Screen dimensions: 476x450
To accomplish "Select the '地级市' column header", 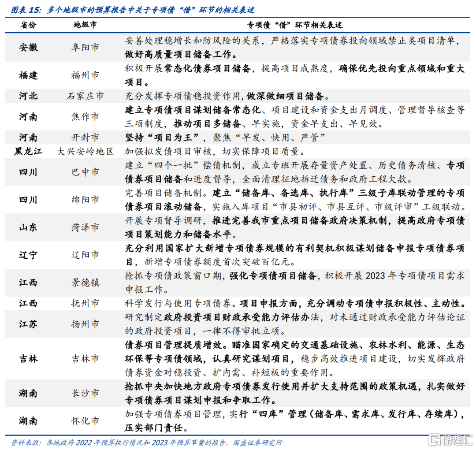I will (85, 25).
